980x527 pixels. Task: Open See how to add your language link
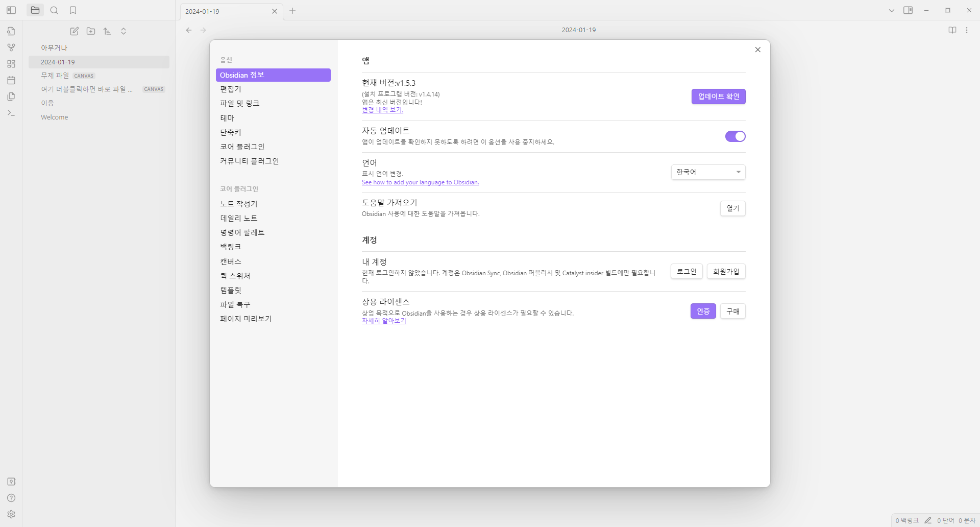click(x=420, y=182)
